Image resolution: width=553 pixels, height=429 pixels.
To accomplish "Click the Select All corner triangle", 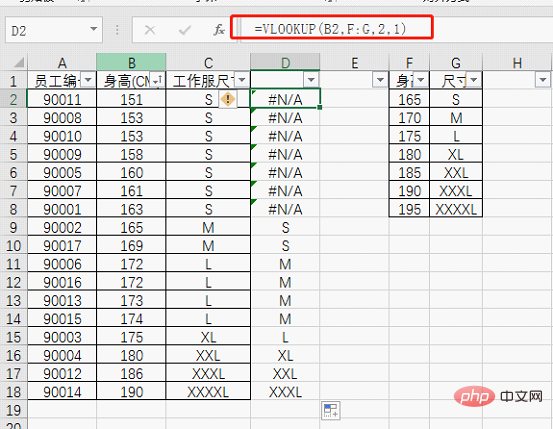I will [18, 62].
